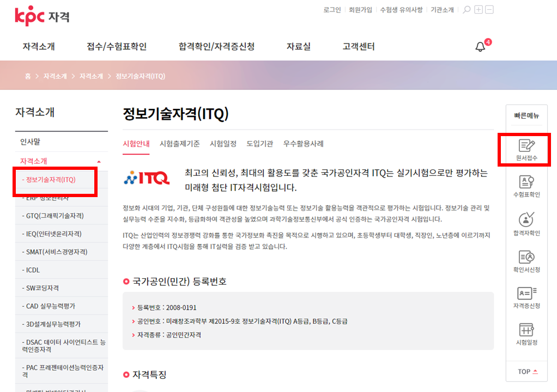Select SW코딩자격 in sidebar

pos(62,288)
